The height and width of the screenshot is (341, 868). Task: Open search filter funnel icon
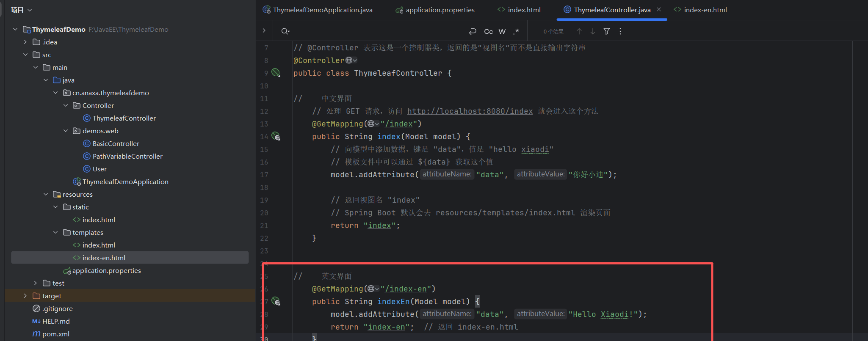[x=607, y=31]
